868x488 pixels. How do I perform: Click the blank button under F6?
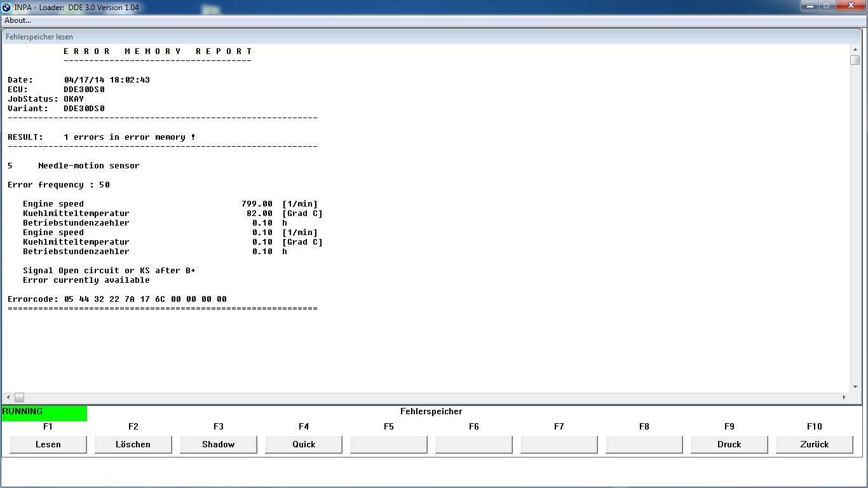[474, 445]
